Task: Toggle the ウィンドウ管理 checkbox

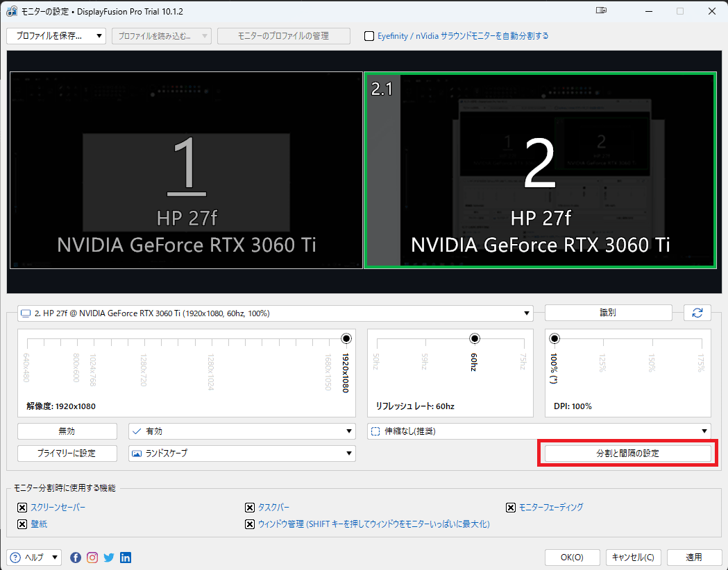Action: pos(250,524)
